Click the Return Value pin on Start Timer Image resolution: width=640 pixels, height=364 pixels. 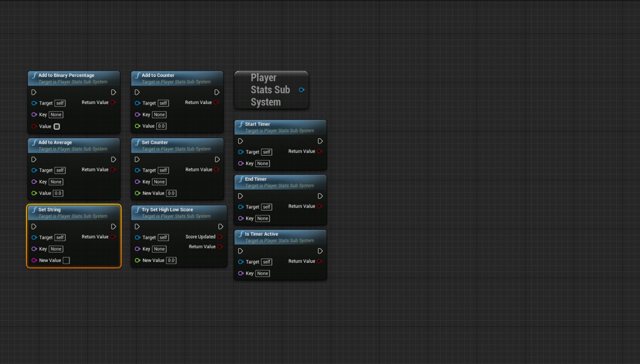(319, 151)
